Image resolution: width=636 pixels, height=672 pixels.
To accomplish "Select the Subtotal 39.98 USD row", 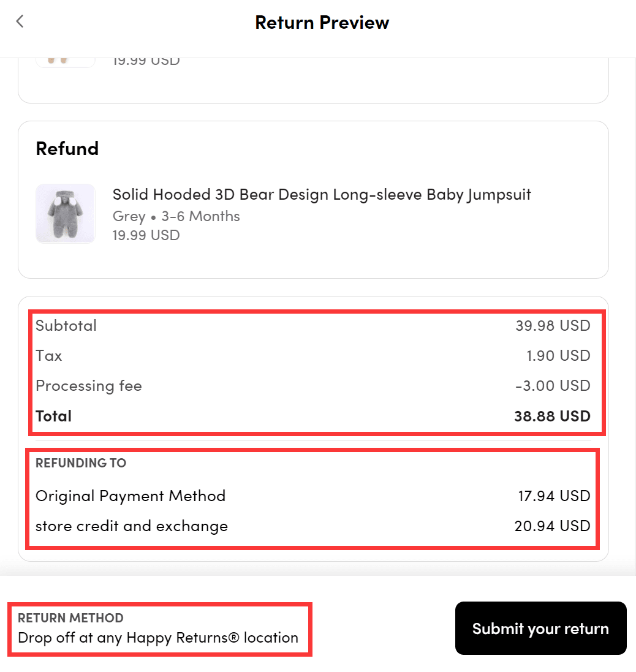I will click(313, 326).
